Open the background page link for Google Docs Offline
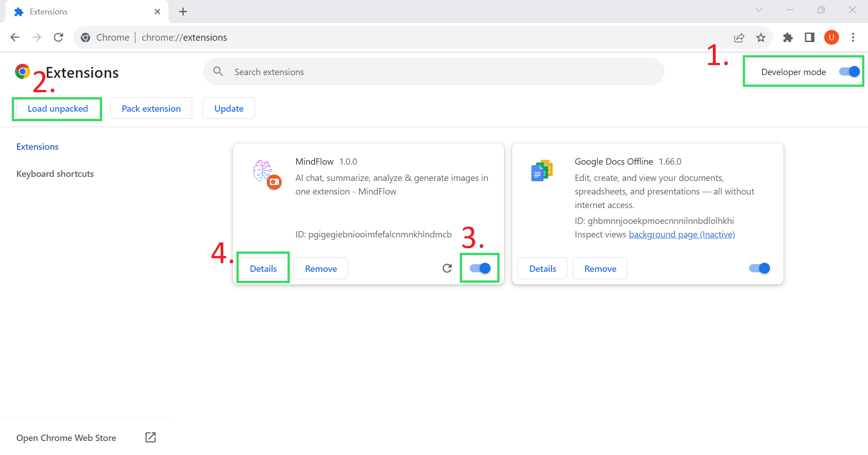The width and height of the screenshot is (868, 455). click(681, 234)
